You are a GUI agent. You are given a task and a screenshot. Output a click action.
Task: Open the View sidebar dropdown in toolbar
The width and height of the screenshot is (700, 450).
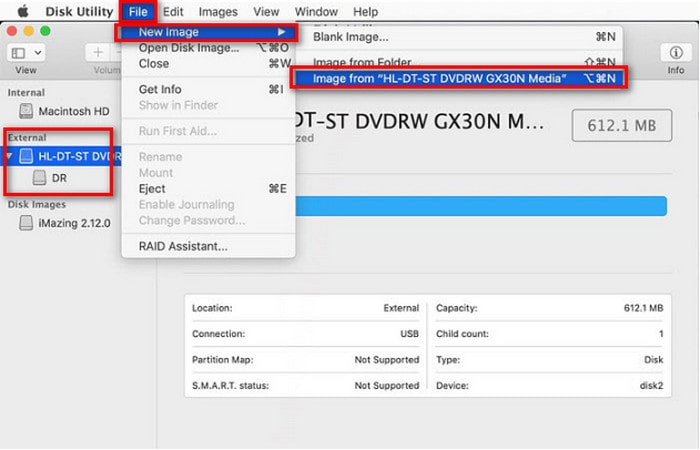pyautogui.click(x=26, y=52)
